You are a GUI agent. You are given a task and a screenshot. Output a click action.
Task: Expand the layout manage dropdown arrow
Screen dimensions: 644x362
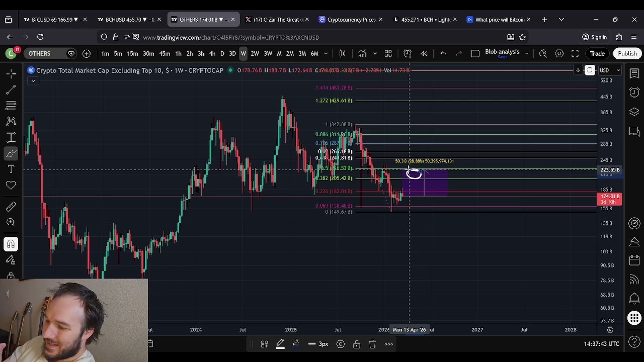point(526,53)
